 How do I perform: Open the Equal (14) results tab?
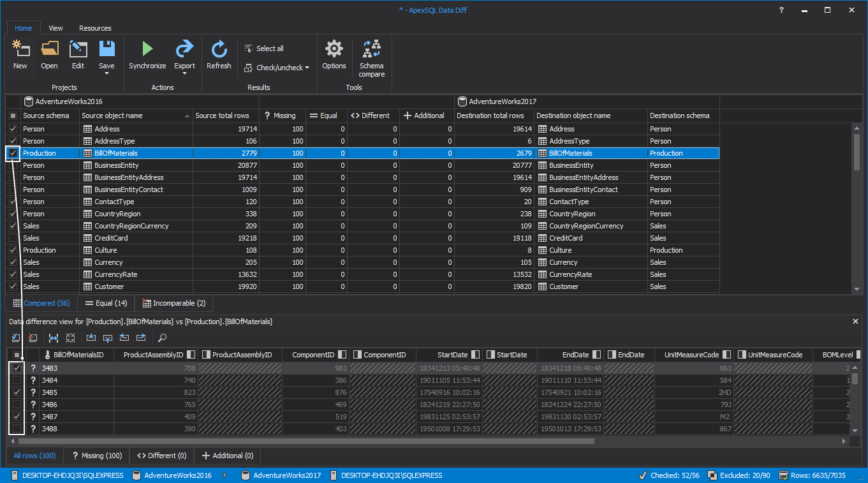pos(106,303)
